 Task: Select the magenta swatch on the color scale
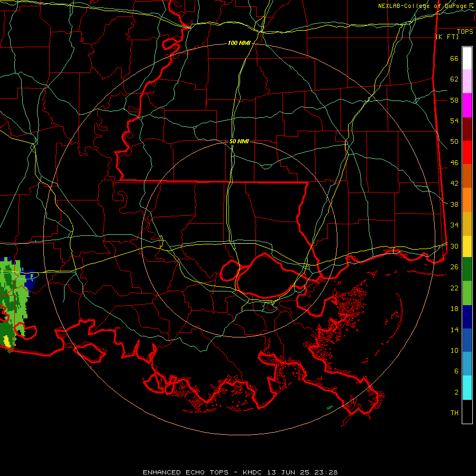467,105
